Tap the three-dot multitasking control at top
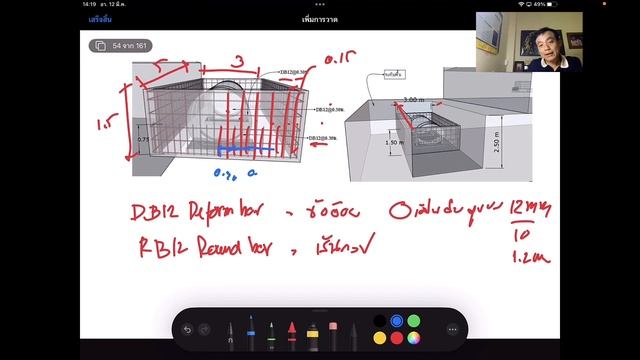 pyautogui.click(x=320, y=4)
